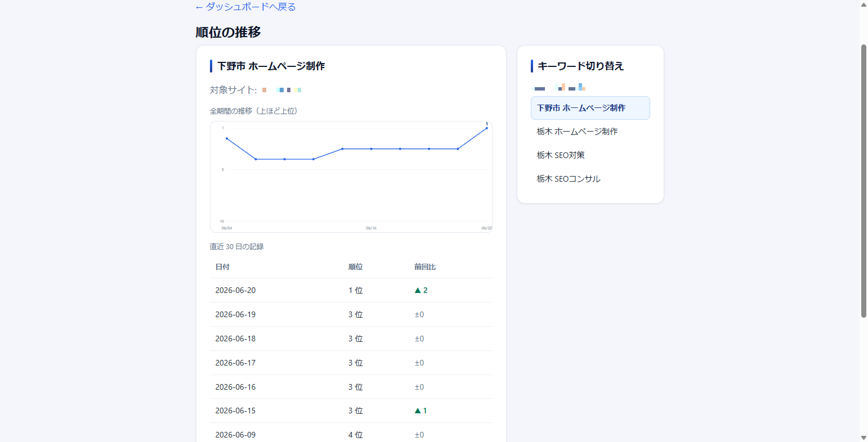The width and height of the screenshot is (868, 442).
Task: Click the 06/20 chart axis label
Action: tap(486, 228)
